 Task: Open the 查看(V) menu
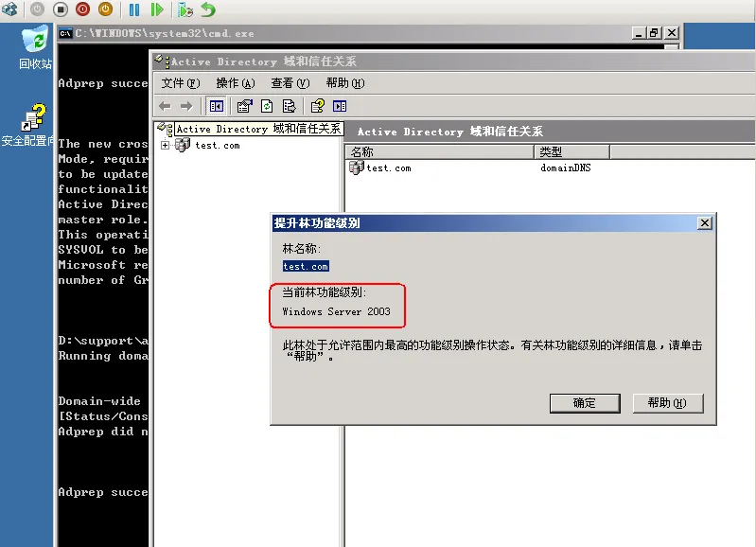pos(290,83)
